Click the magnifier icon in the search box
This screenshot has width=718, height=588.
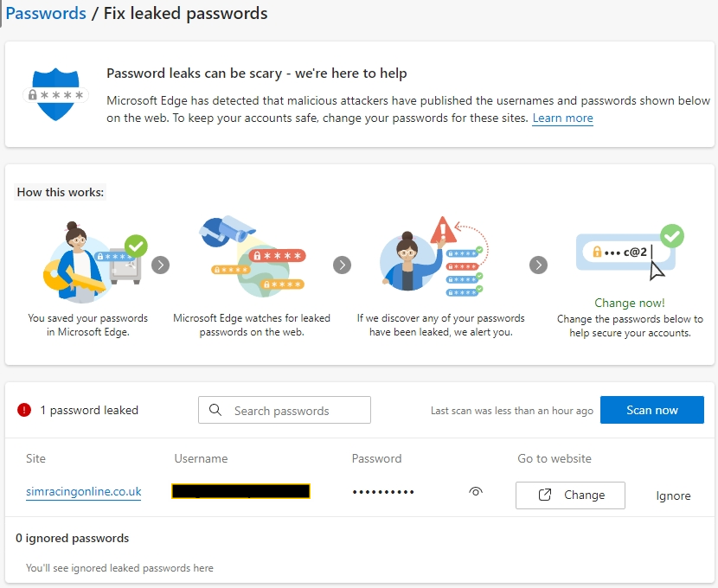point(215,410)
